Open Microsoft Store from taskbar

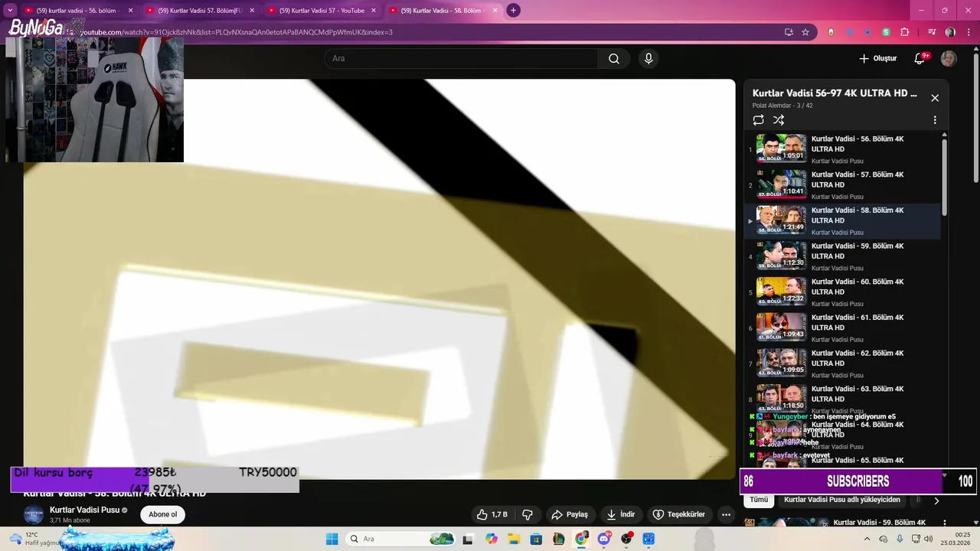coord(537,539)
